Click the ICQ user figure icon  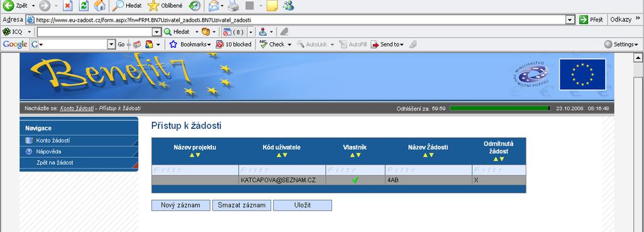click(x=263, y=31)
